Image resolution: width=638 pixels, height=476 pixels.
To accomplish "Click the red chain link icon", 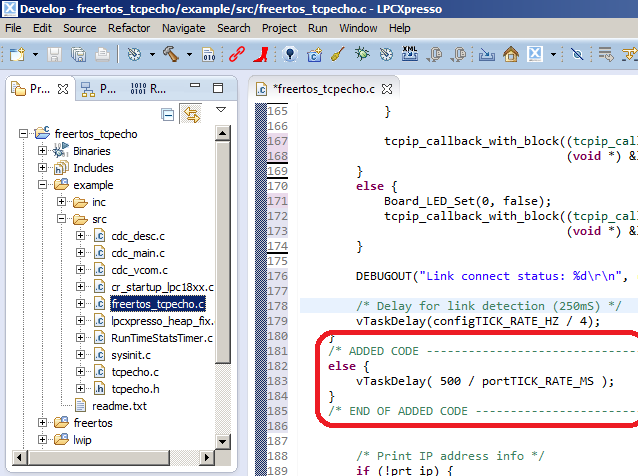I will point(236,53).
